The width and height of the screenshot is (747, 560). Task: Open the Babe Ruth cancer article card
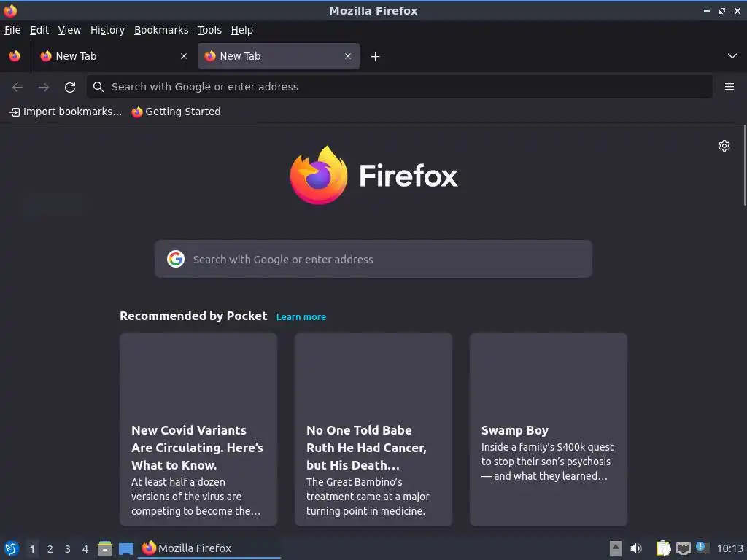tap(373, 429)
